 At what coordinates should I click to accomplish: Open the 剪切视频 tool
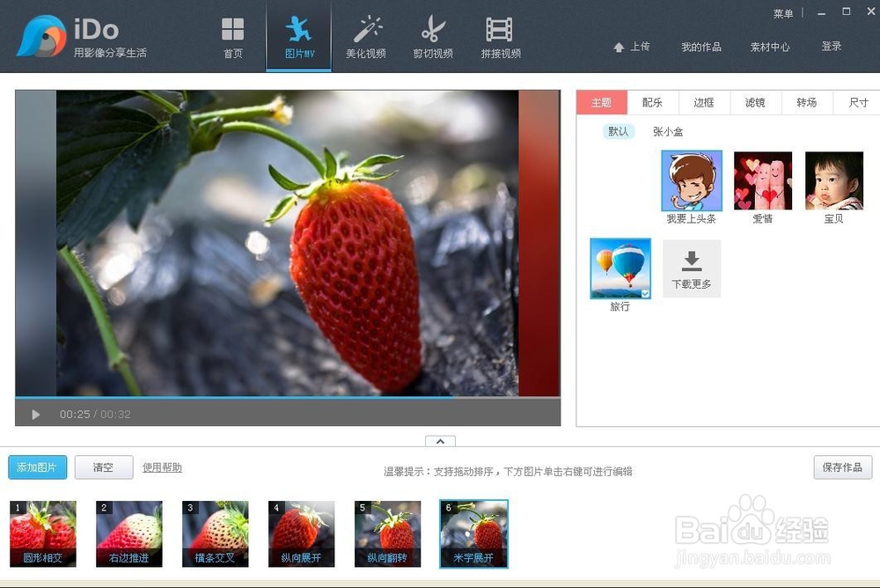click(x=432, y=37)
